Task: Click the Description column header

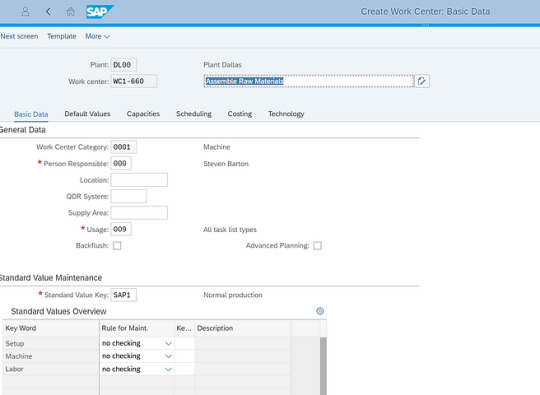Action: pos(243,328)
